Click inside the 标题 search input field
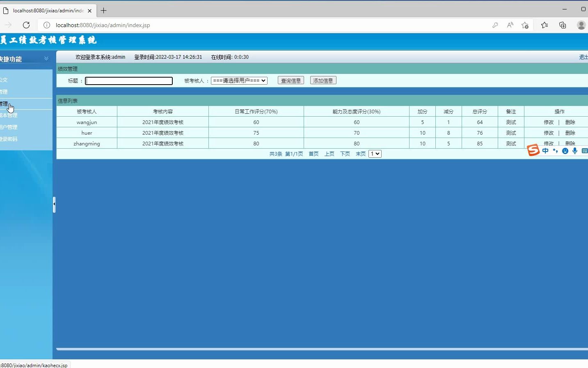 128,80
